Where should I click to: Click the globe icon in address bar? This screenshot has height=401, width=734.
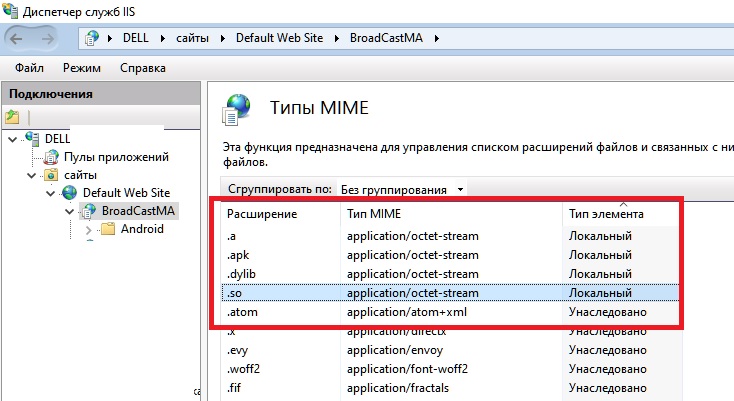[x=92, y=38]
